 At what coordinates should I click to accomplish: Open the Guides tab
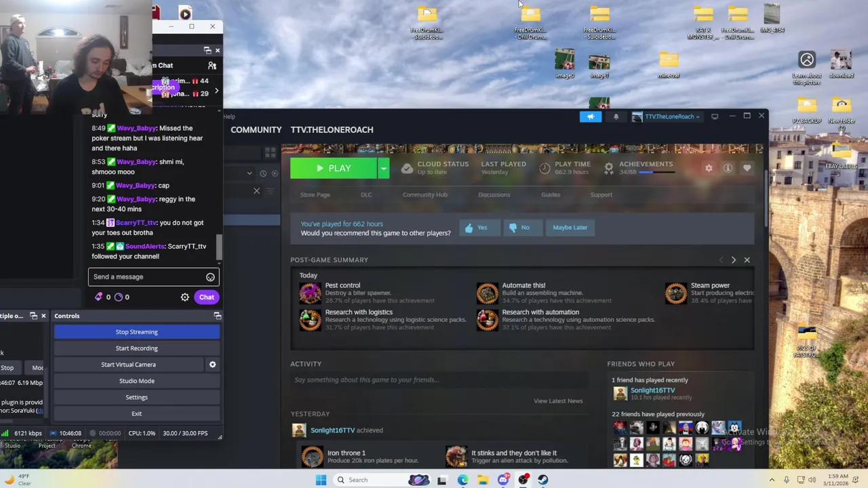(551, 195)
